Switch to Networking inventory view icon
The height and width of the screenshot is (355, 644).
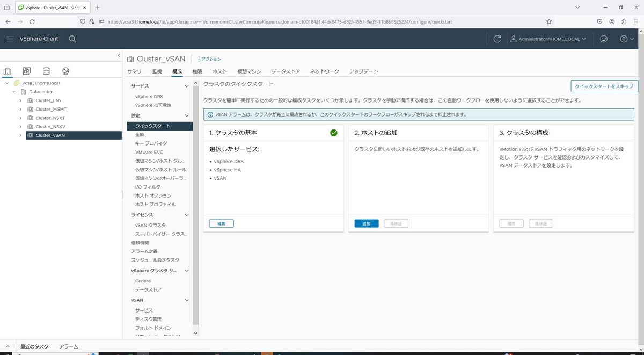click(65, 71)
